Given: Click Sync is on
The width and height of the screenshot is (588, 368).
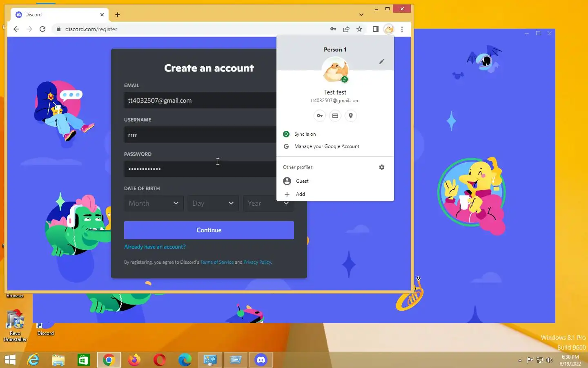Looking at the screenshot, I should [335, 134].
